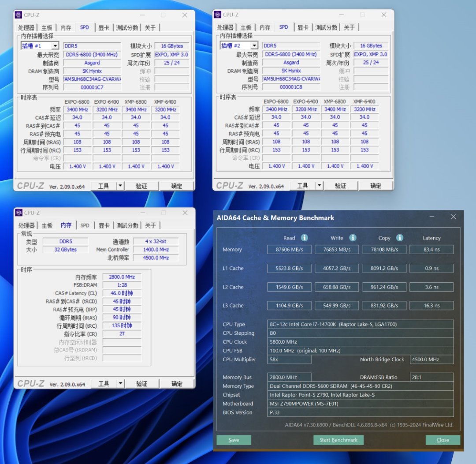Switch to 处理器 tab in slot #1 window
476x464 pixels.
click(26, 28)
